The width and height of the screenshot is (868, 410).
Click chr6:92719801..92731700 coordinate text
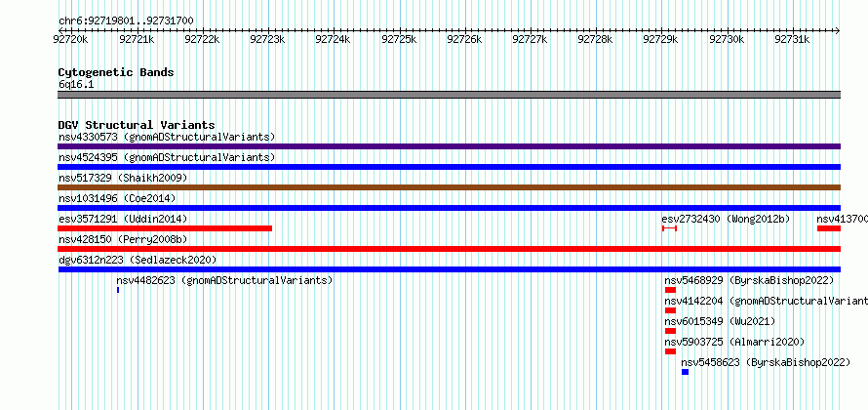click(x=126, y=21)
